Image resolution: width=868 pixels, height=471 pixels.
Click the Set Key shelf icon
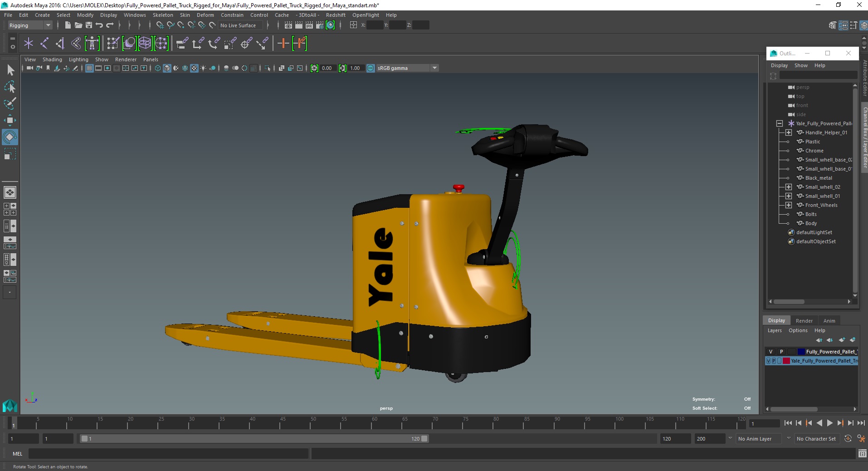283,44
